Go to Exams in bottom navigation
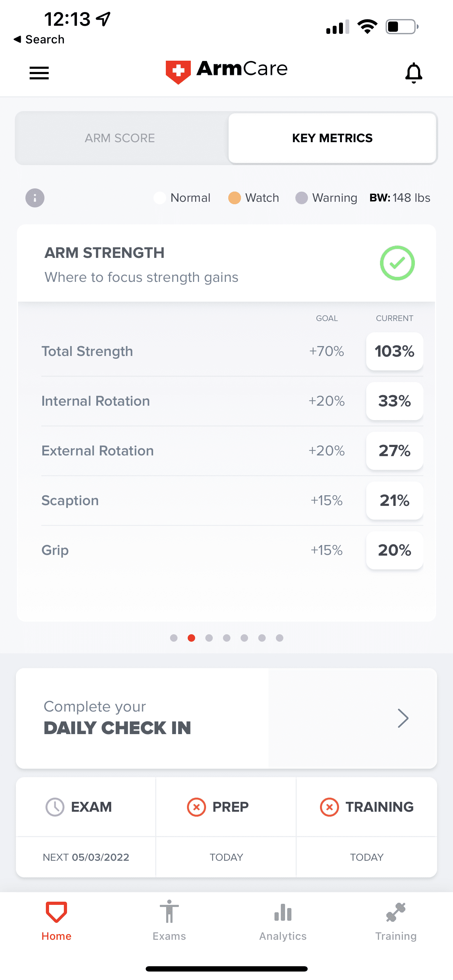This screenshot has height=980, width=453. [169, 920]
